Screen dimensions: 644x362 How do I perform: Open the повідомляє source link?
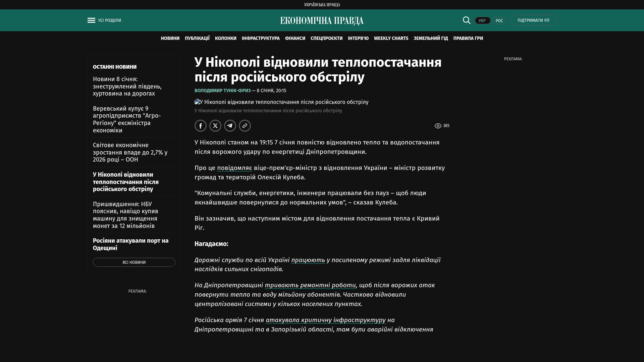coord(234,168)
